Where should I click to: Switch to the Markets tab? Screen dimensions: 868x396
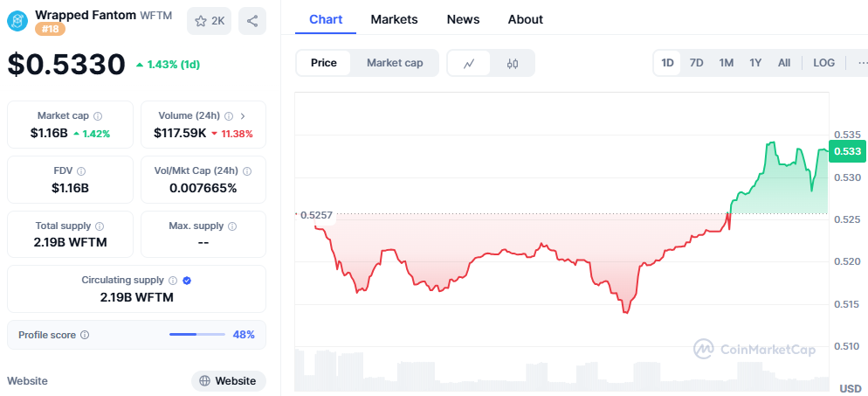click(x=394, y=19)
